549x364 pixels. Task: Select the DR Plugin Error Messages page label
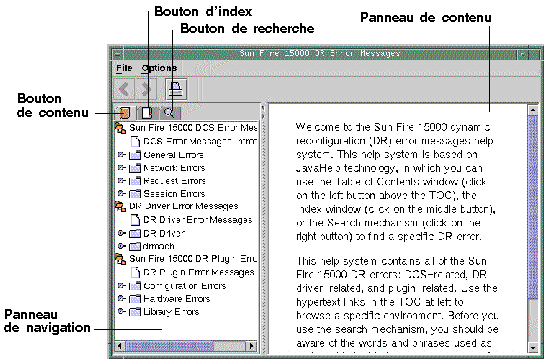[199, 272]
